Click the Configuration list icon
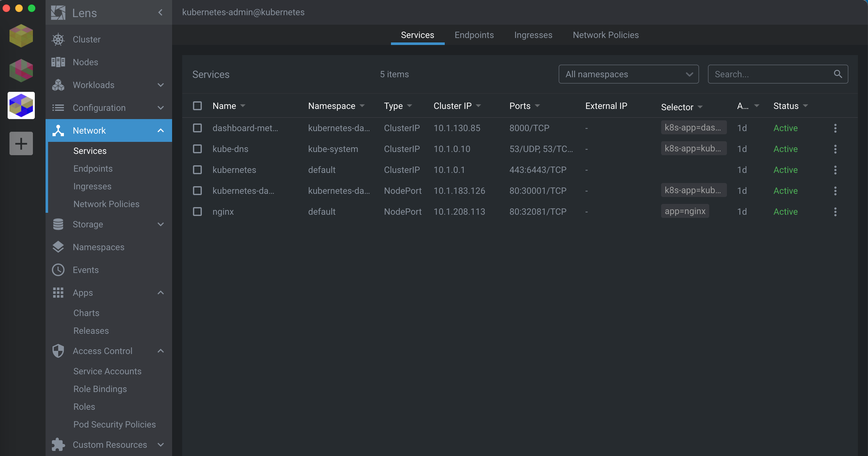 (x=58, y=108)
